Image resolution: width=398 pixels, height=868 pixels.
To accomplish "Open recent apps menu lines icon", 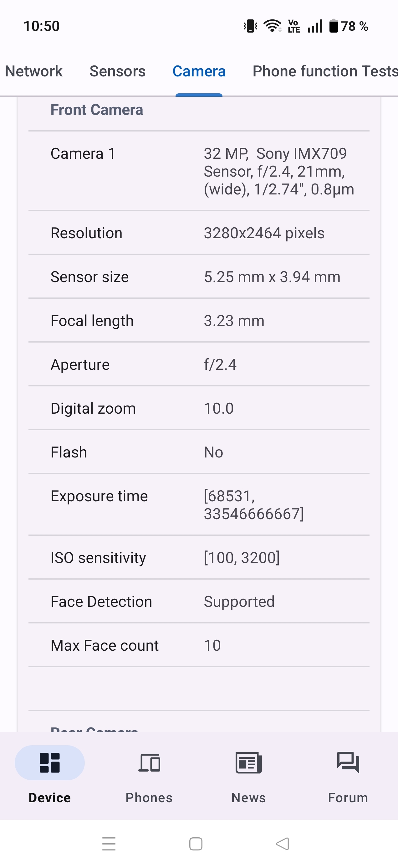I will coord(109,844).
